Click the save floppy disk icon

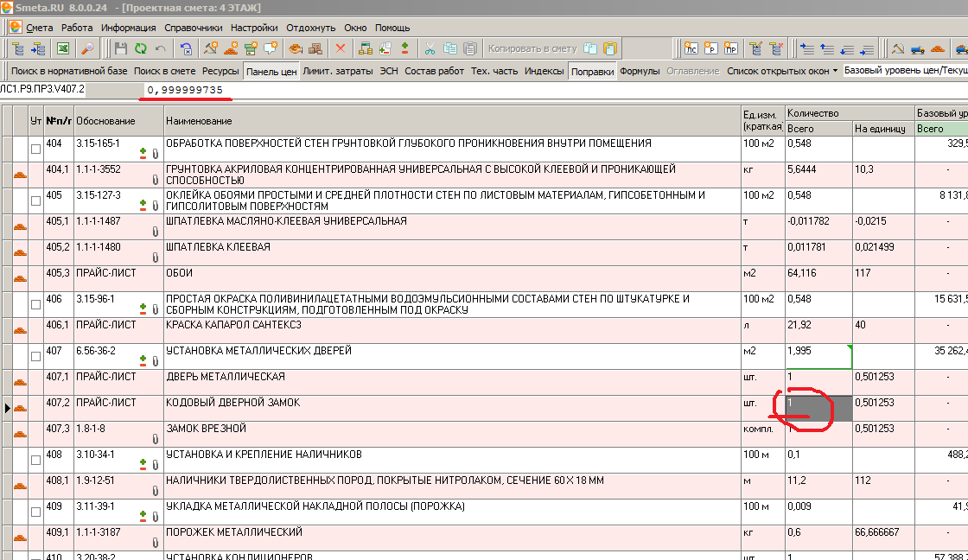point(121,48)
